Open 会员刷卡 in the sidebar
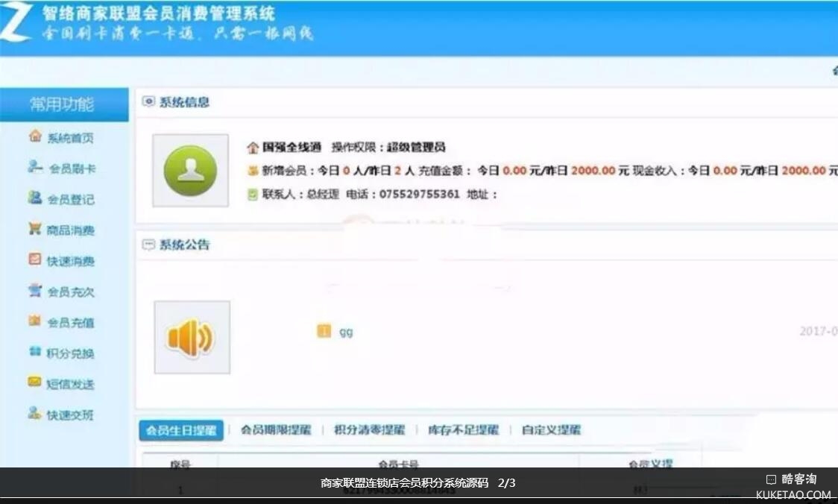This screenshot has height=504, width=838. tap(72, 169)
